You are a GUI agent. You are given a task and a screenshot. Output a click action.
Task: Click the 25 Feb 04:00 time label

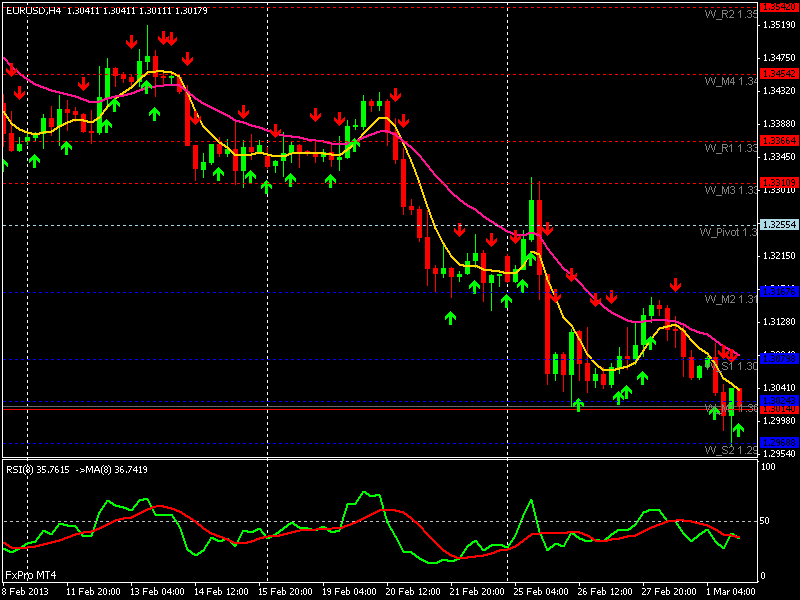tap(541, 592)
